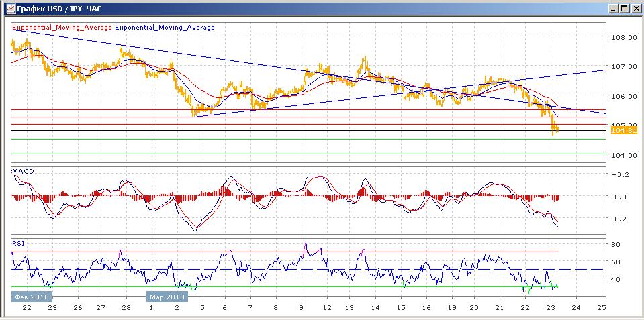Viewport: 644px width, 320px height.
Task: Click the chart window icon in title bar
Action: [8, 9]
